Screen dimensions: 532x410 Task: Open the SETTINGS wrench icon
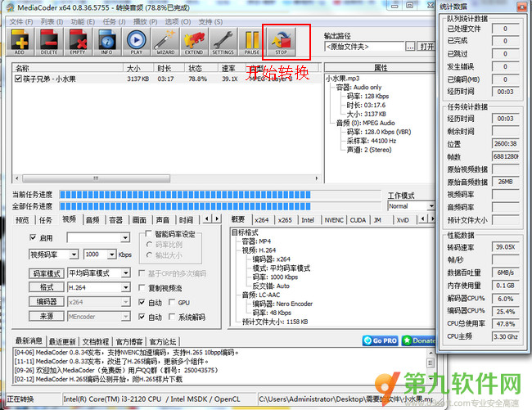coord(223,42)
